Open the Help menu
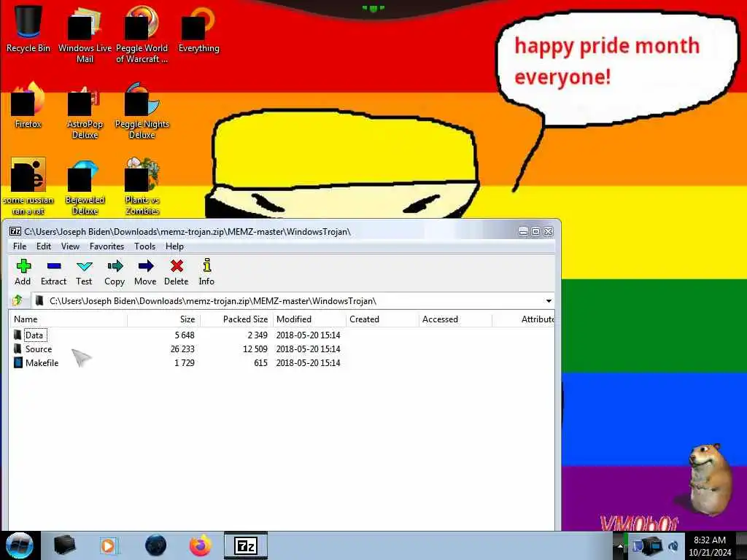Viewport: 747px width, 560px height. tap(174, 246)
